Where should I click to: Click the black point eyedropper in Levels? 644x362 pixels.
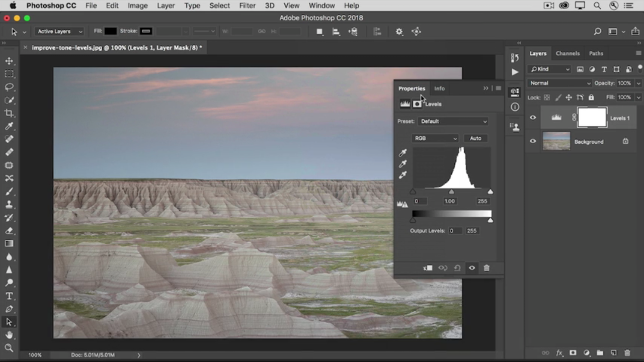[x=403, y=153]
